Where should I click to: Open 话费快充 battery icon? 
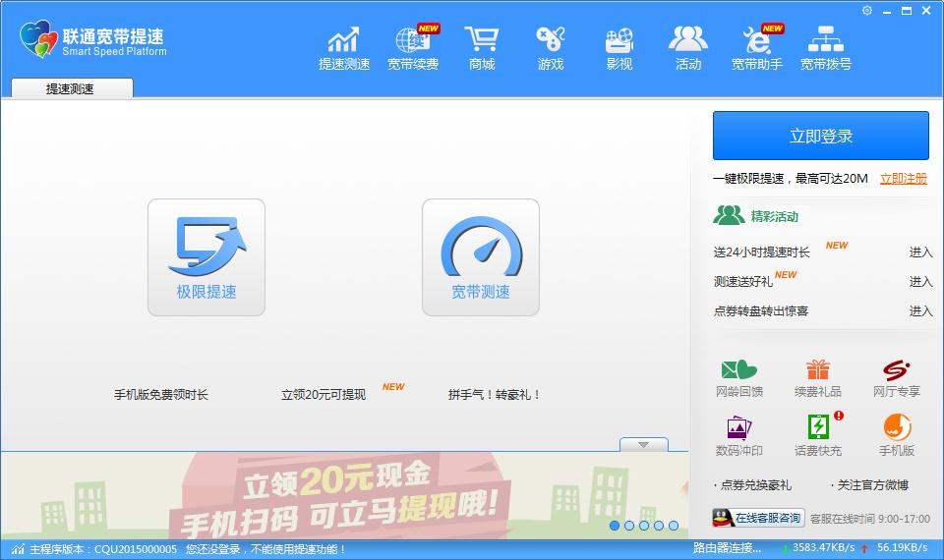click(x=817, y=435)
